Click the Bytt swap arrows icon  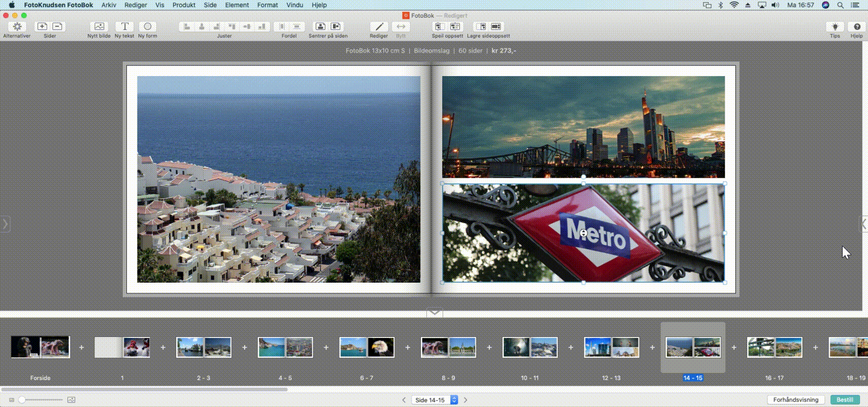[401, 26]
